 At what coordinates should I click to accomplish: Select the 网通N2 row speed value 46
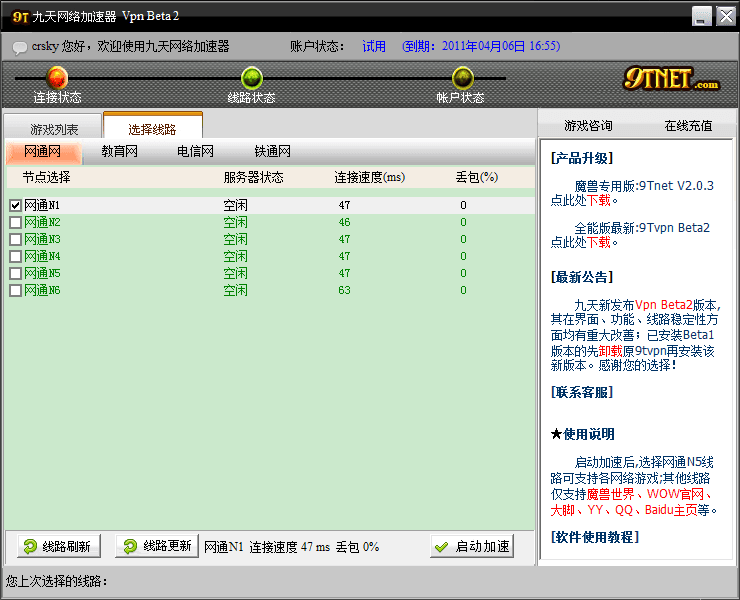click(x=345, y=222)
